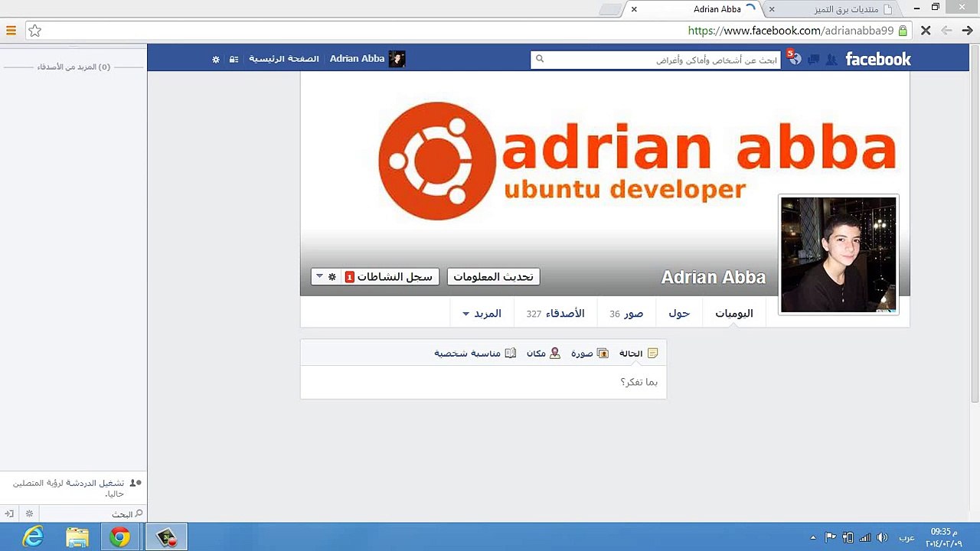This screenshot has height=551, width=980.
Task: Open the privacy shortcuts lock icon
Action: 234,59
